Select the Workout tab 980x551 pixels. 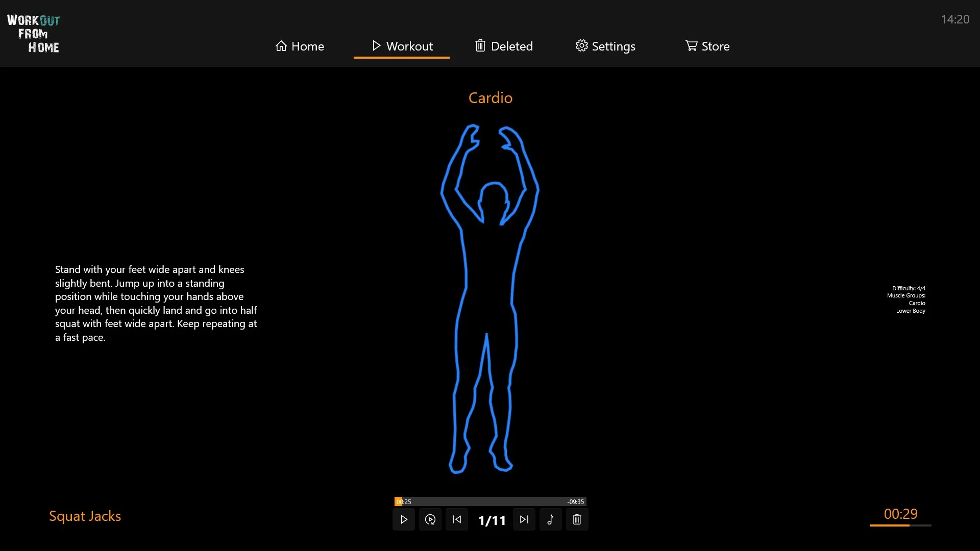[x=402, y=46]
